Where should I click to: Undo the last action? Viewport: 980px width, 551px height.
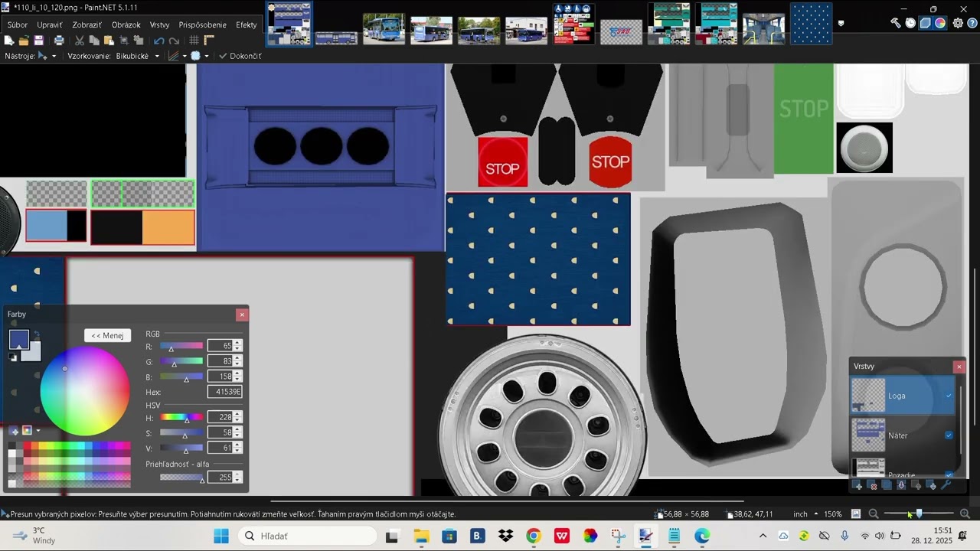(x=159, y=41)
